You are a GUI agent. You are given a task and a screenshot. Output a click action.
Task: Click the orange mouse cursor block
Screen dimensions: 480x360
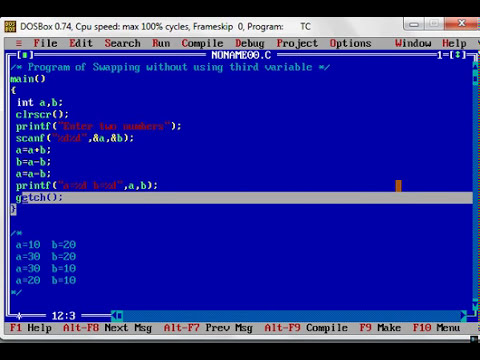click(398, 186)
